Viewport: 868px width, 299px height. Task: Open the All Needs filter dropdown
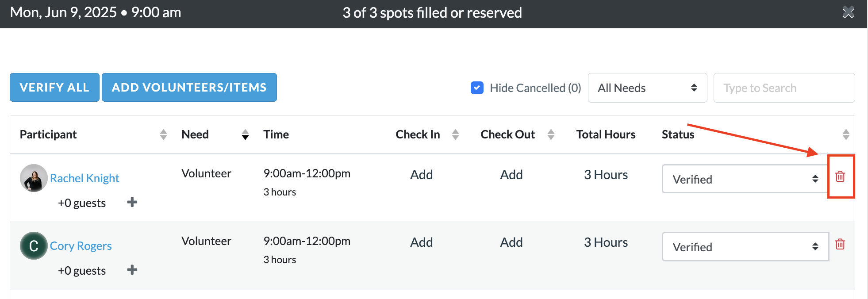coord(647,88)
